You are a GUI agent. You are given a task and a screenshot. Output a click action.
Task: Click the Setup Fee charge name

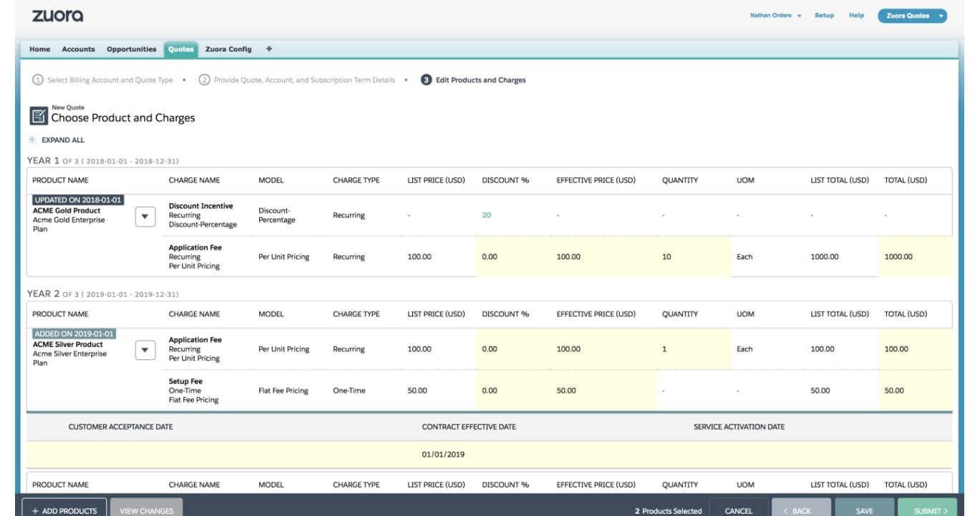click(185, 381)
